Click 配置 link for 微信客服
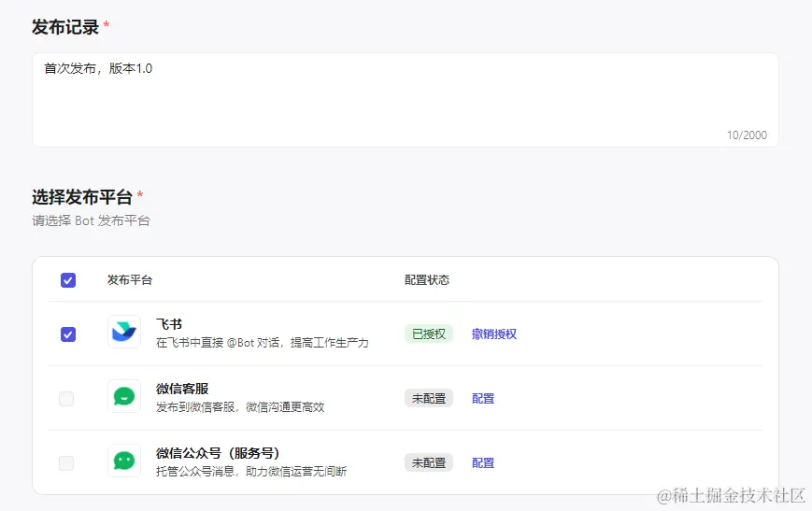The image size is (812, 511). pyautogui.click(x=483, y=399)
